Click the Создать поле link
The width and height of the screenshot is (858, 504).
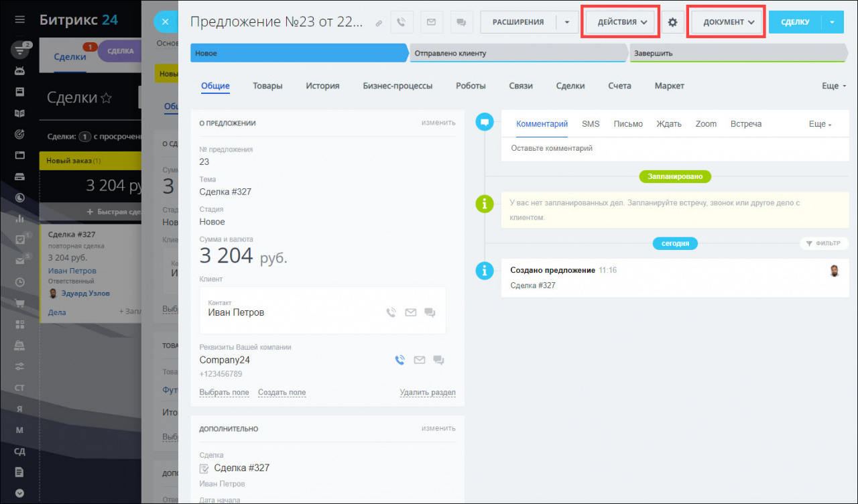tap(282, 393)
